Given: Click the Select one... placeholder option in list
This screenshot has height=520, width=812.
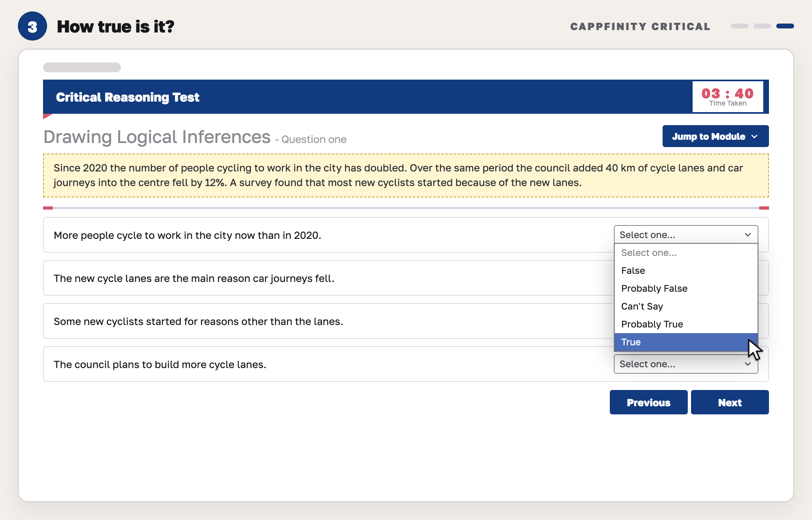Looking at the screenshot, I should point(686,253).
